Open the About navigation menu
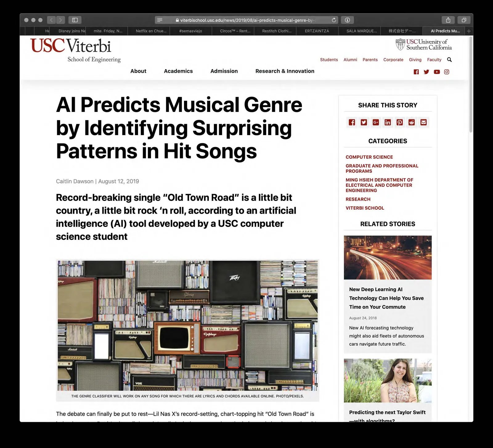Viewport: 493px width, 448px height. [x=138, y=71]
